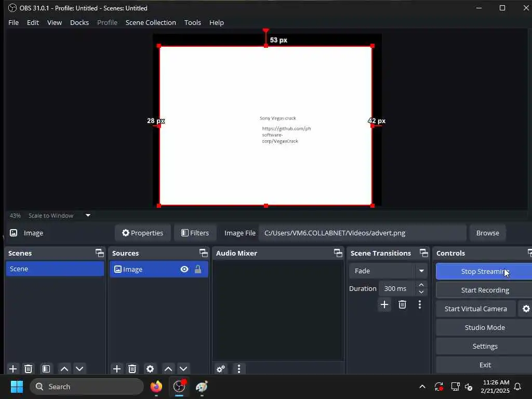The width and height of the screenshot is (532, 399).
Task: Open Paint app from the taskbar
Action: pos(202,387)
